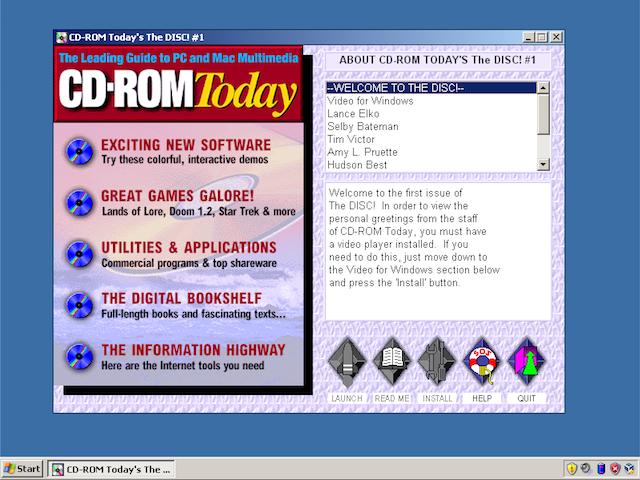Open the GREAT GAMES GALORE! section heading

(x=178, y=196)
